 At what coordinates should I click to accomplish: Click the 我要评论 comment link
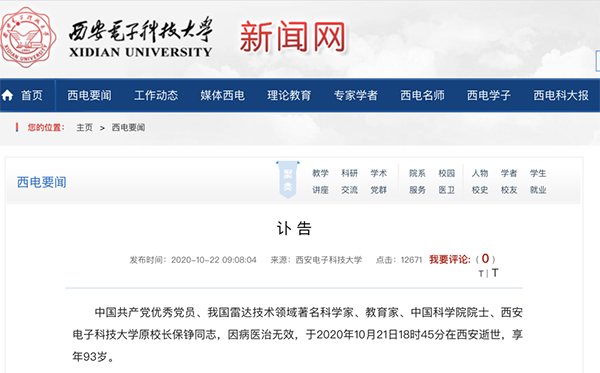pos(450,259)
